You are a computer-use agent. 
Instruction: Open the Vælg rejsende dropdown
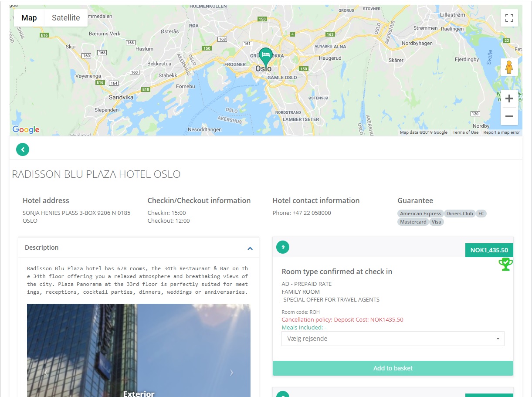(393, 339)
